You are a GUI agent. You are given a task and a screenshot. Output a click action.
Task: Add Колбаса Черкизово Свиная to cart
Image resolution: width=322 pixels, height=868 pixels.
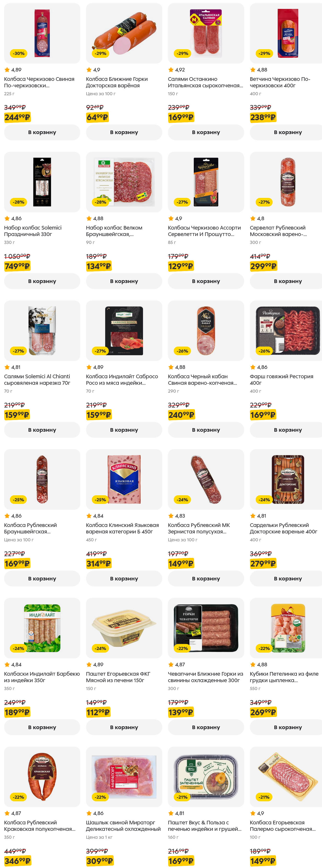(x=42, y=132)
